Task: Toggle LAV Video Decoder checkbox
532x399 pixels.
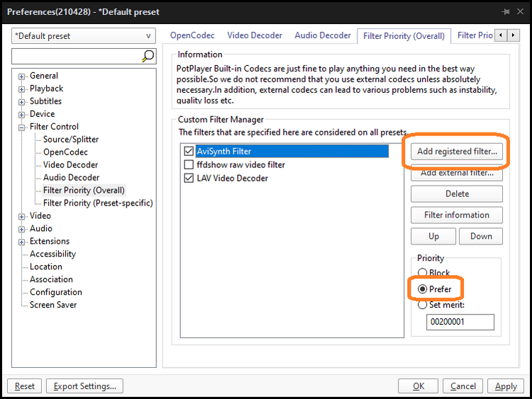Action: (x=189, y=178)
